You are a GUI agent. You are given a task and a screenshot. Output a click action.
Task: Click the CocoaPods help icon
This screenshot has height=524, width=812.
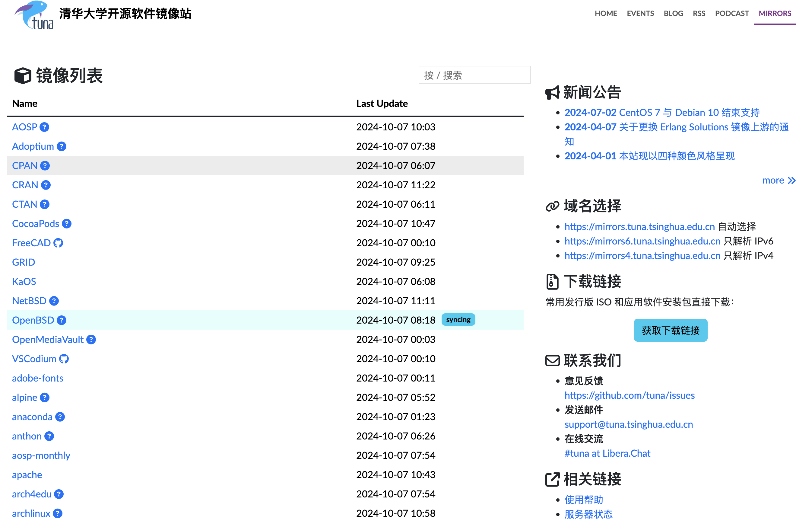(x=67, y=224)
